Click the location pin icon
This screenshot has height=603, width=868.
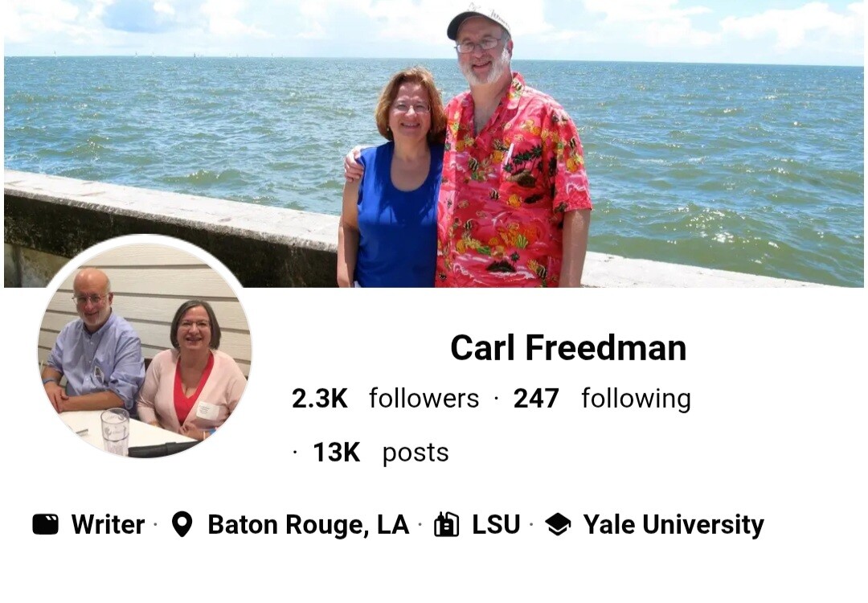(182, 524)
